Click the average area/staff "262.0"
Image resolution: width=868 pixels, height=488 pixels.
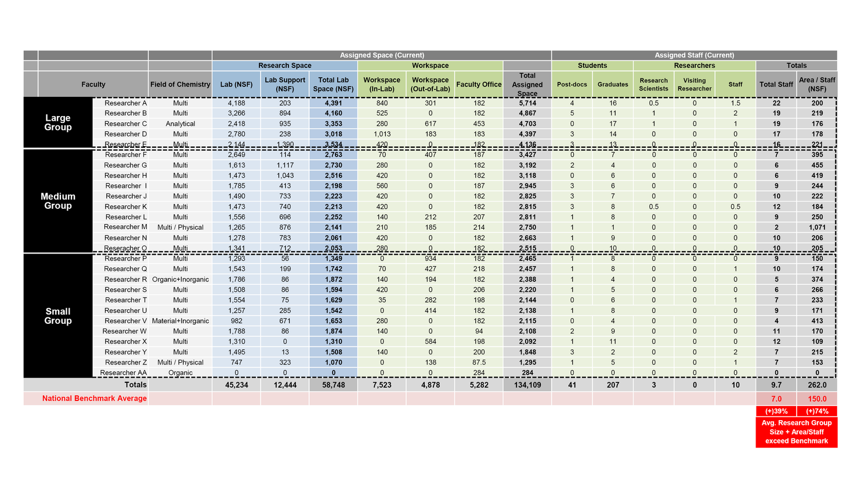coord(817,385)
